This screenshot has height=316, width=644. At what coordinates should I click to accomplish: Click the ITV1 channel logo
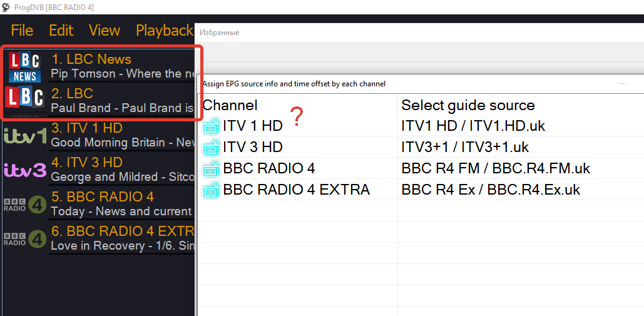[x=25, y=135]
